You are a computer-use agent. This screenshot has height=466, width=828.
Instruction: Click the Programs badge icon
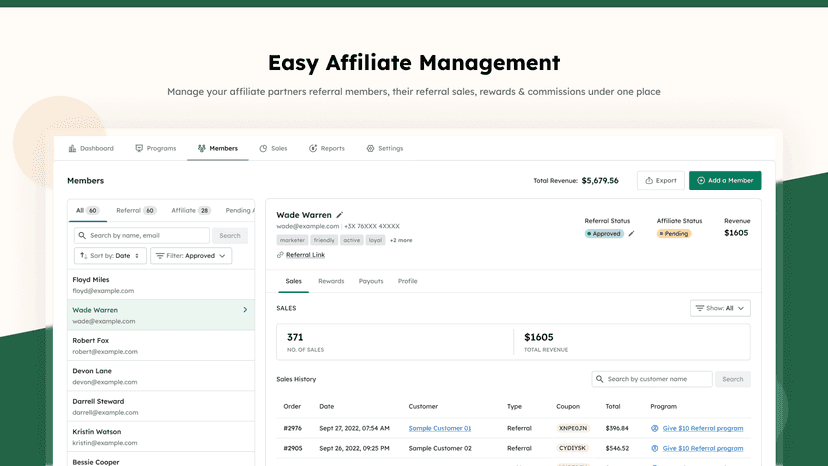coord(139,148)
